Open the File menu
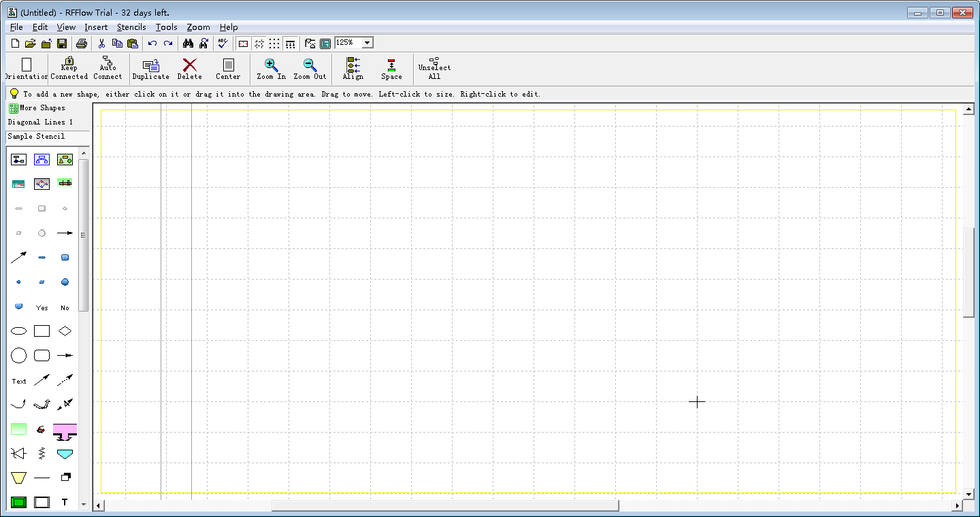The image size is (980, 517). [17, 27]
